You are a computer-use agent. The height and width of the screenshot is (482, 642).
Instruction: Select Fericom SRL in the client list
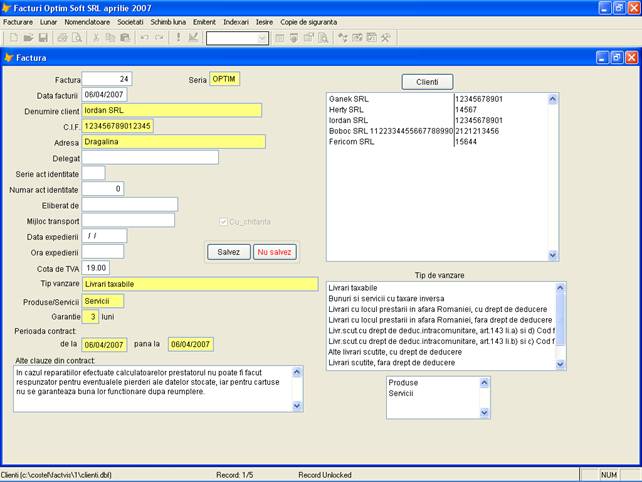point(351,142)
